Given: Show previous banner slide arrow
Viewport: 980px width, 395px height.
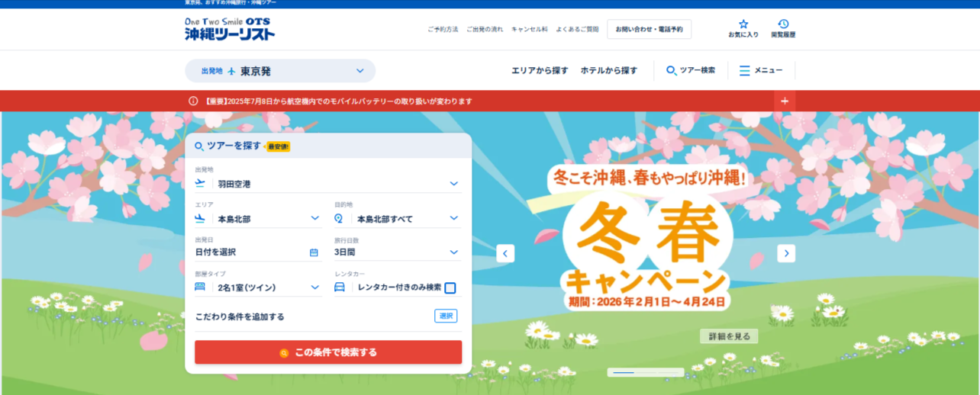Looking at the screenshot, I should [505, 253].
